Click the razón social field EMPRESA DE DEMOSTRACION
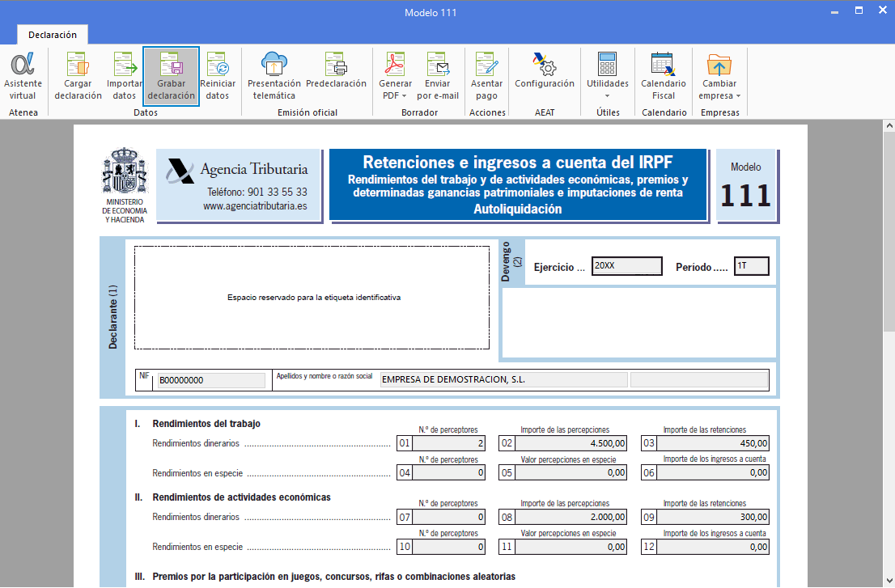Image resolution: width=895 pixels, height=588 pixels. pos(504,380)
